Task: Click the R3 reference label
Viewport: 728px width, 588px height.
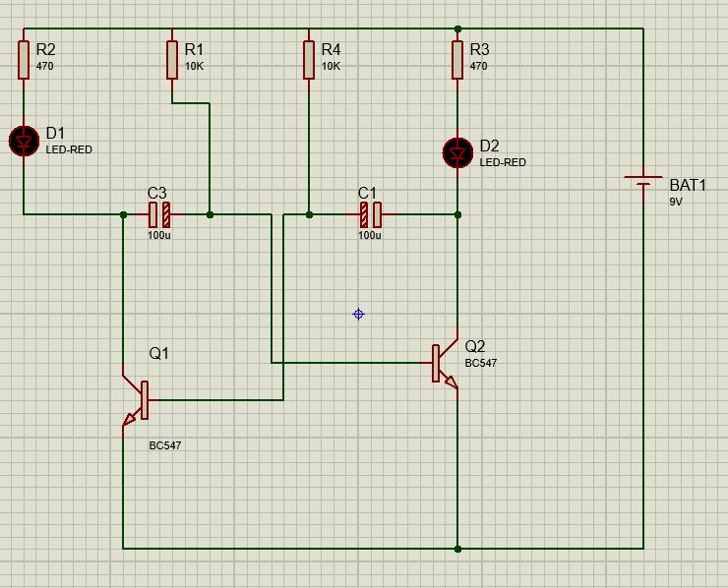Action: point(480,49)
